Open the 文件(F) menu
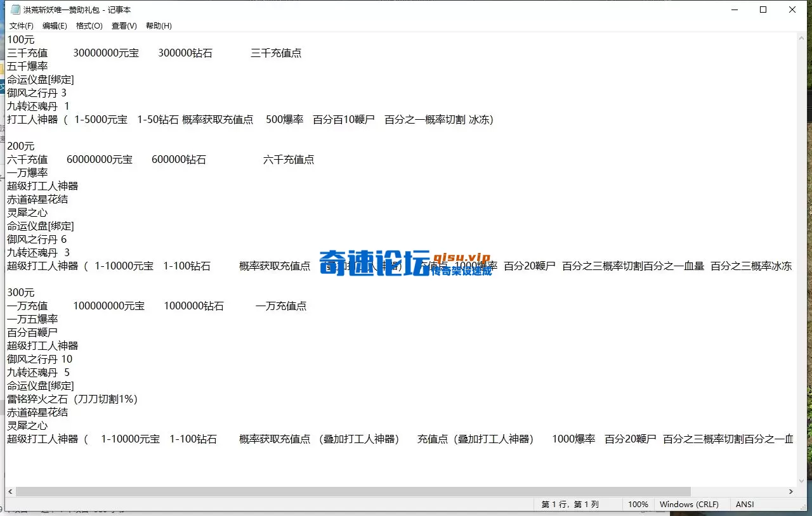812x516 pixels. tap(21, 25)
